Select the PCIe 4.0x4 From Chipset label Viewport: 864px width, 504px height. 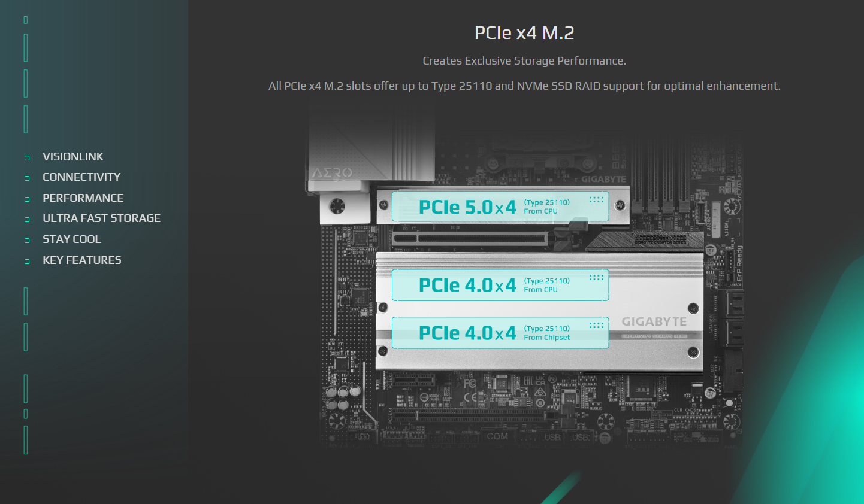[500, 333]
